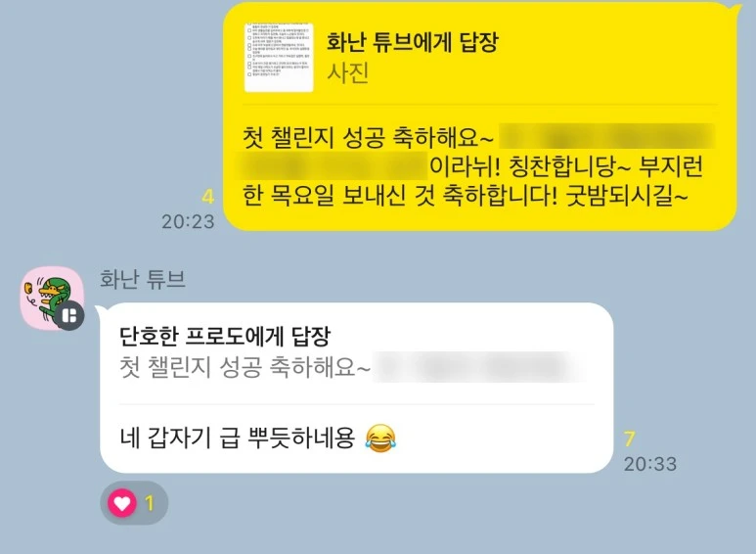Tap the 화난 튜브 profile avatar
This screenshot has height=554, width=756.
52,298
